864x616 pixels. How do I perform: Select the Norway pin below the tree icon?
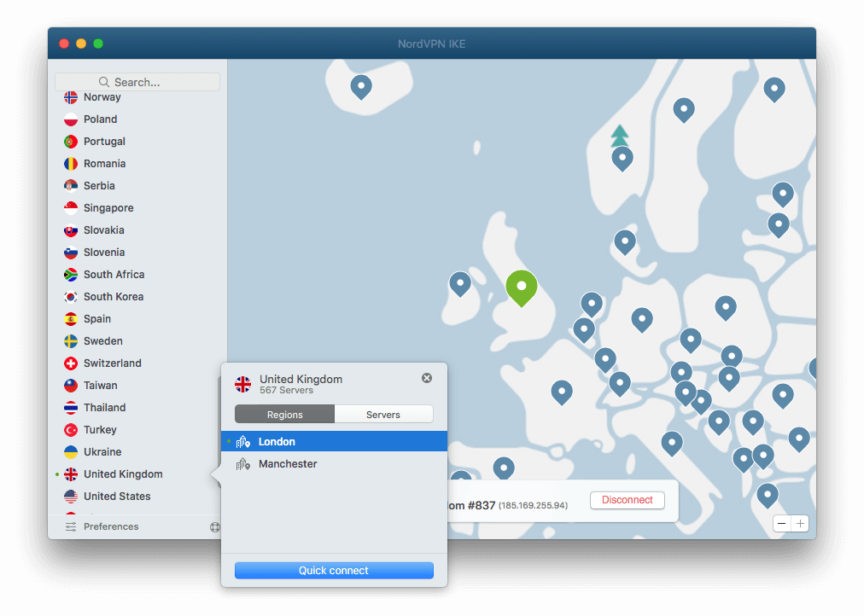tap(622, 159)
